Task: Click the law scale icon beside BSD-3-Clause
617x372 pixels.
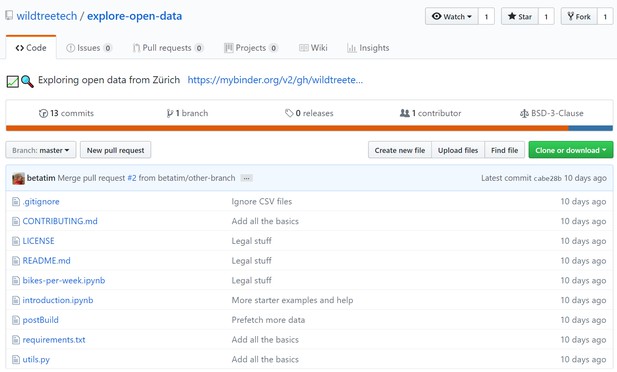Action: [524, 114]
